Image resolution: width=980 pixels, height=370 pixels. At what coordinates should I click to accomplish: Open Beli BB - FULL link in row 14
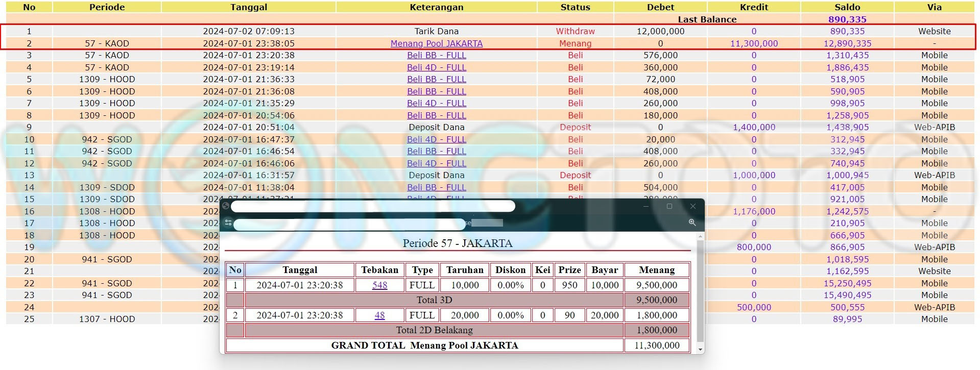click(x=436, y=187)
